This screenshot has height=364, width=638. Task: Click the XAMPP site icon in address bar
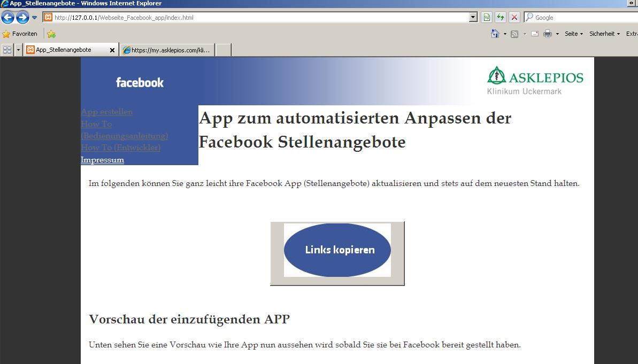[48, 18]
